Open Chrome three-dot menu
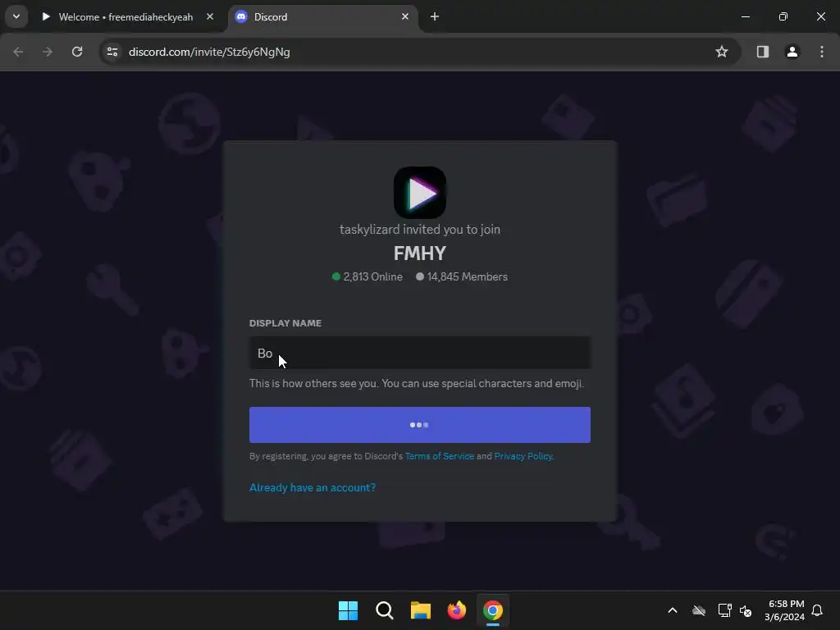840x630 pixels. click(822, 52)
